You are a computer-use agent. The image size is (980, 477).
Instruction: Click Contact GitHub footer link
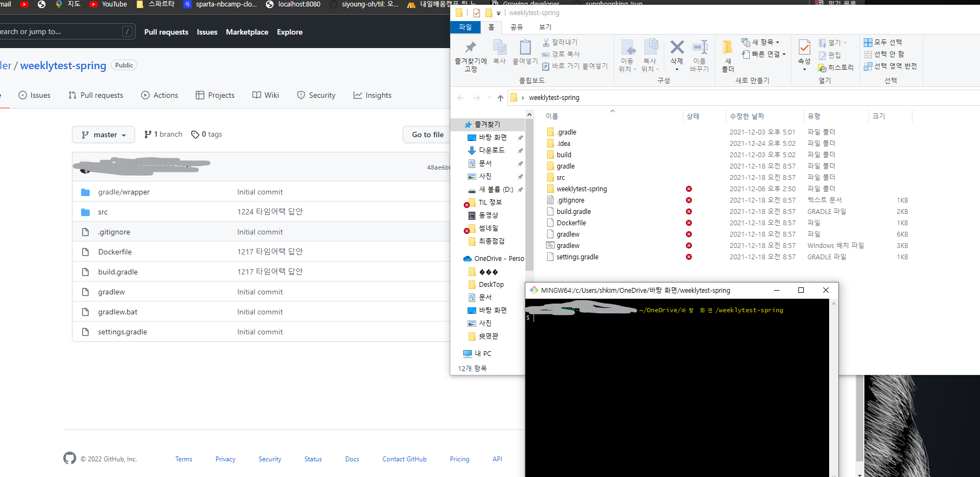(404, 459)
